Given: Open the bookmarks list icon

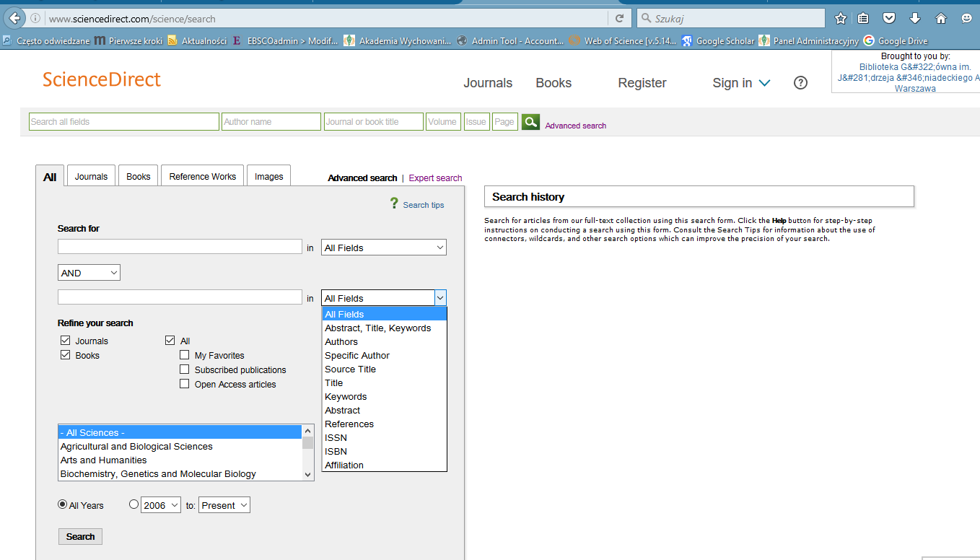Looking at the screenshot, I should pyautogui.click(x=863, y=18).
